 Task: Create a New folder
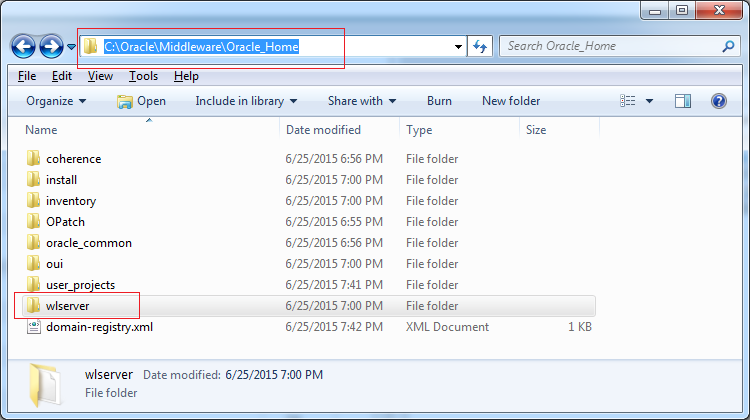(511, 101)
